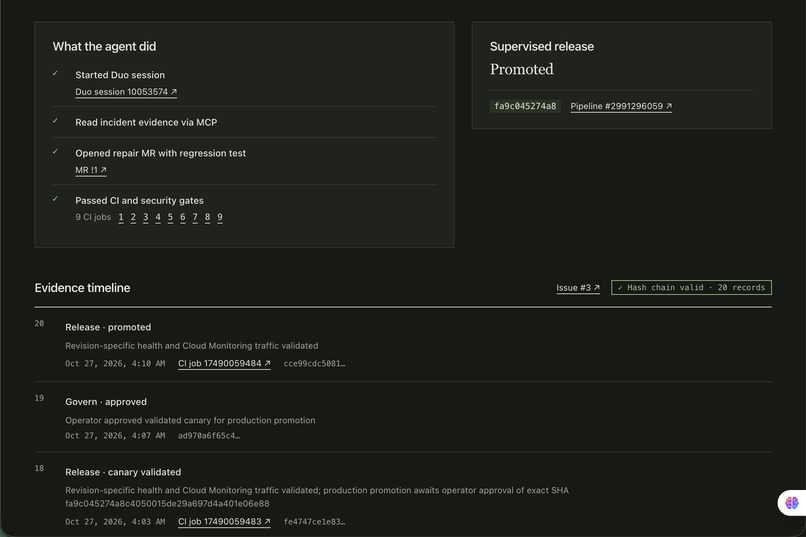Screen dimensions: 806x537
Task: Click the checkmark beside Passed CI and security gates
Action: tap(55, 199)
